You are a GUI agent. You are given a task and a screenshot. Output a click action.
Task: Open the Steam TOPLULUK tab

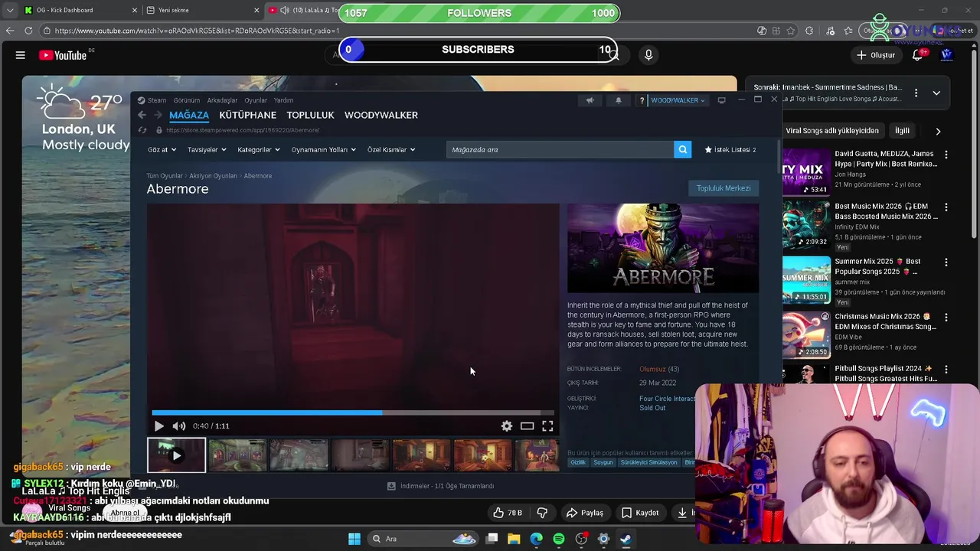click(310, 115)
